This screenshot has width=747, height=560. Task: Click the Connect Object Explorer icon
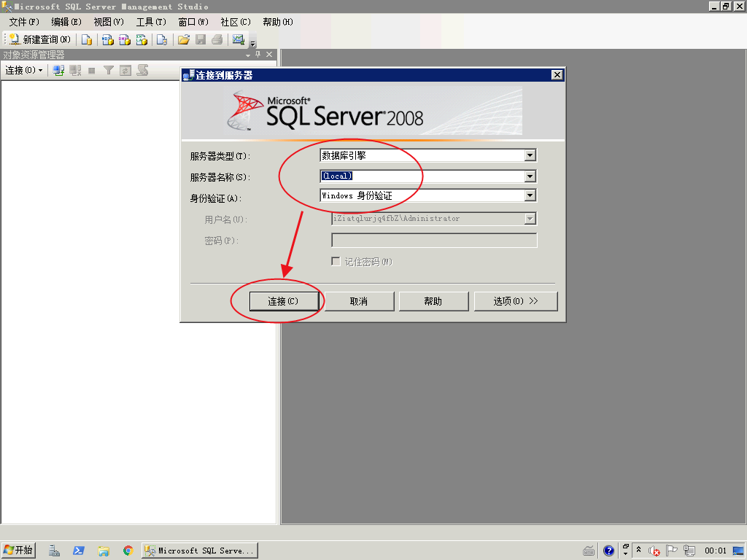pyautogui.click(x=58, y=71)
